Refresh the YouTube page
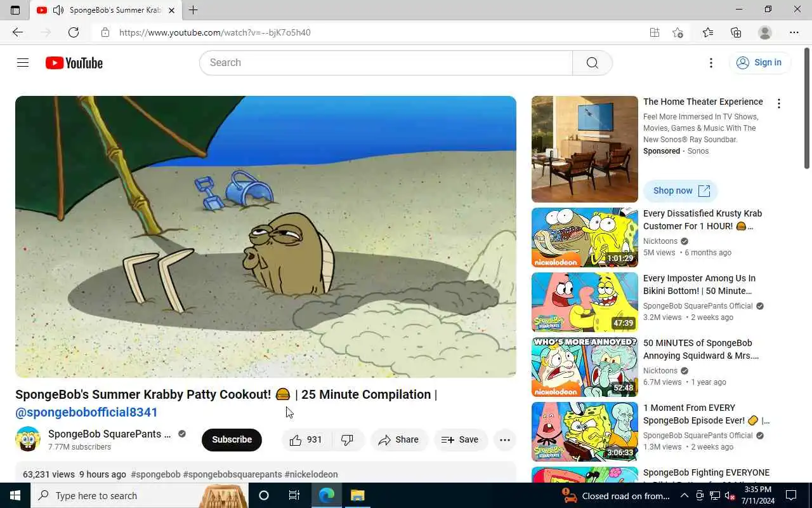 click(74, 32)
